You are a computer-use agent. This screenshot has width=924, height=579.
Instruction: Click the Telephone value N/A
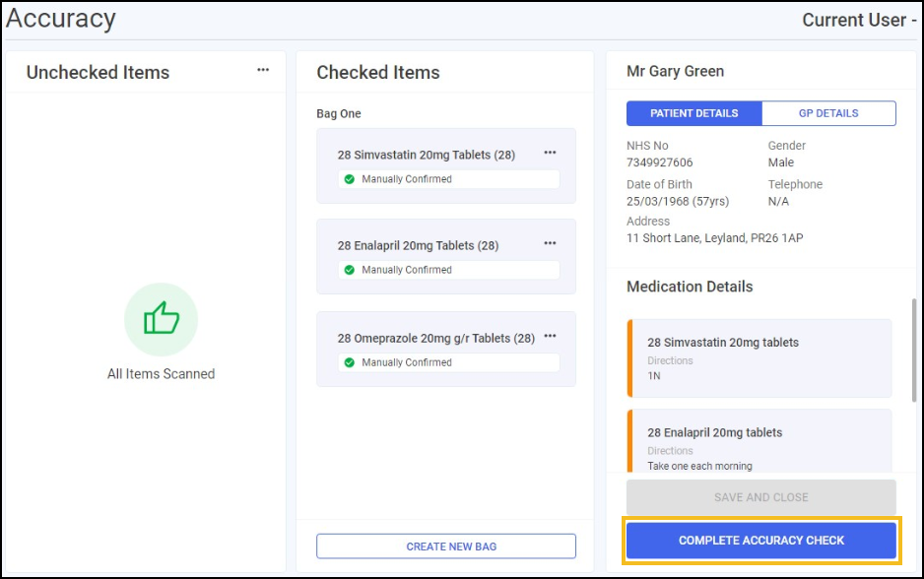778,202
